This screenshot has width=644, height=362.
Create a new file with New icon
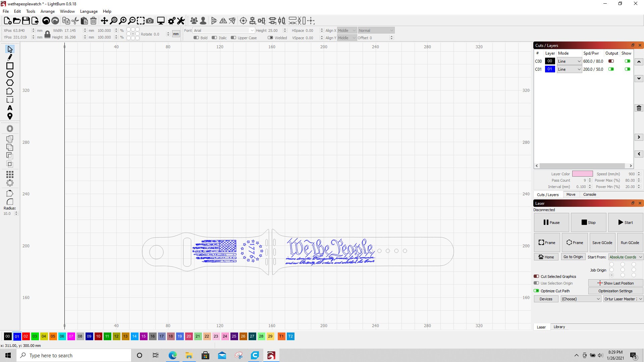point(7,21)
